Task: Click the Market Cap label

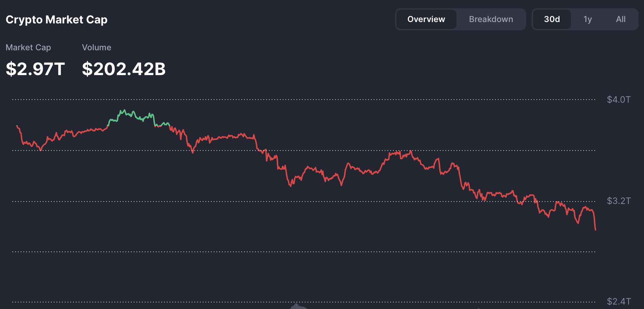Action: (x=28, y=48)
